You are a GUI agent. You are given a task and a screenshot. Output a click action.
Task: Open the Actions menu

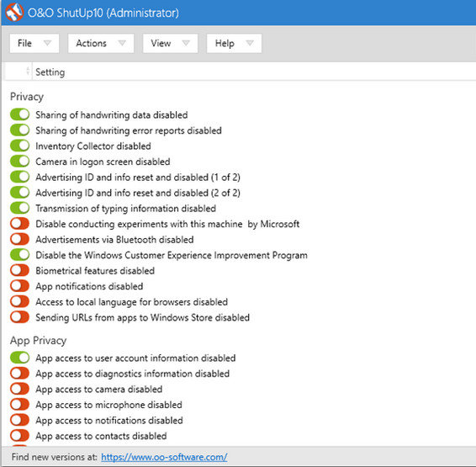[x=101, y=44]
